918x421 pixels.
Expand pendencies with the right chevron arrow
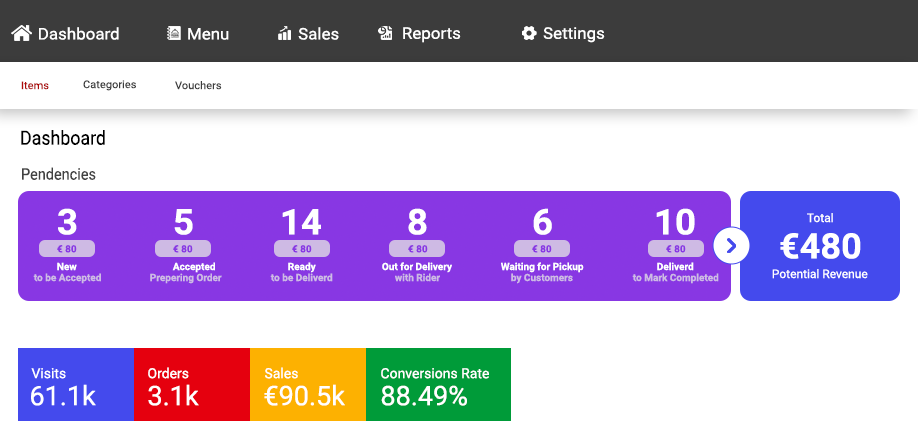click(x=731, y=245)
